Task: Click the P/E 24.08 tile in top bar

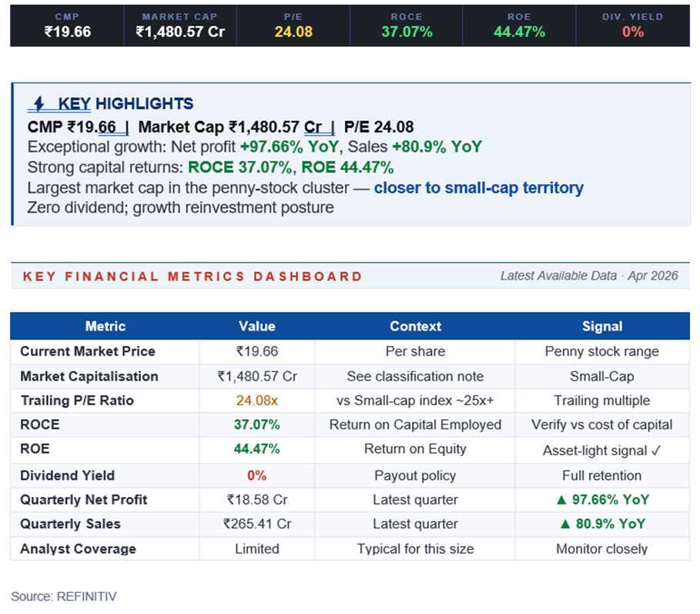Action: 293,25
